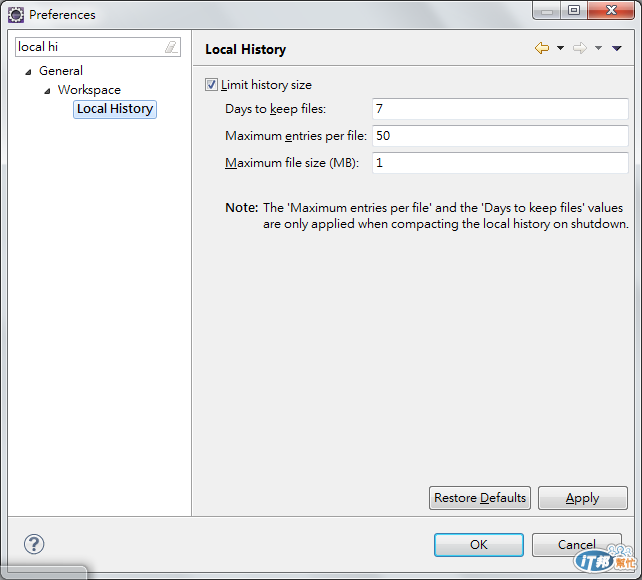The width and height of the screenshot is (642, 580).
Task: Clear the filter text using the eraser icon
Action: [171, 47]
